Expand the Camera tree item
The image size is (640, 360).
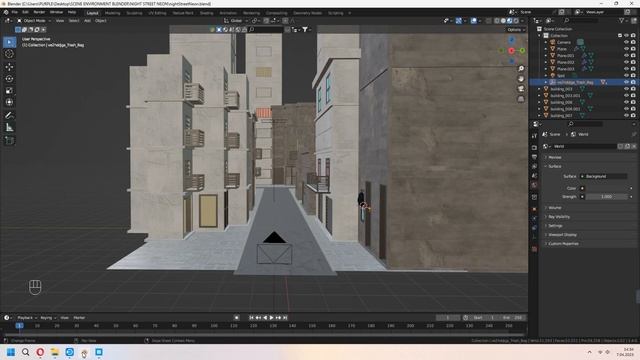546,42
